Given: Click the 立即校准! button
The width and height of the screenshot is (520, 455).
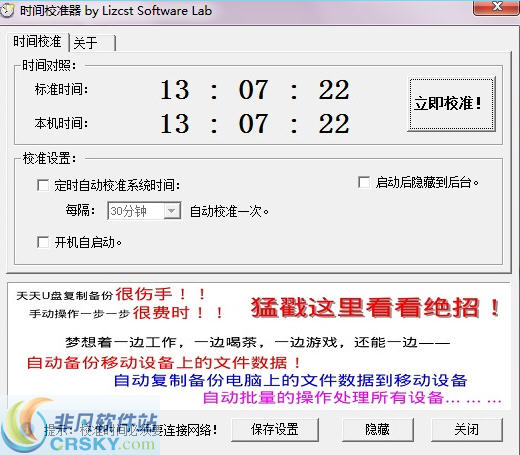Looking at the screenshot, I should [451, 104].
